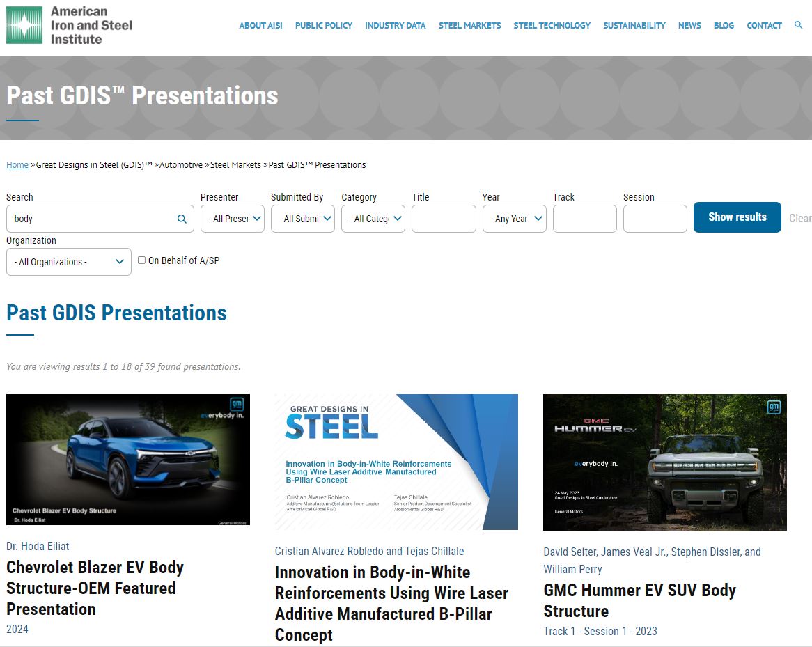Open the Presenter dropdown
Image resolution: width=812 pixels, height=647 pixels.
click(232, 219)
